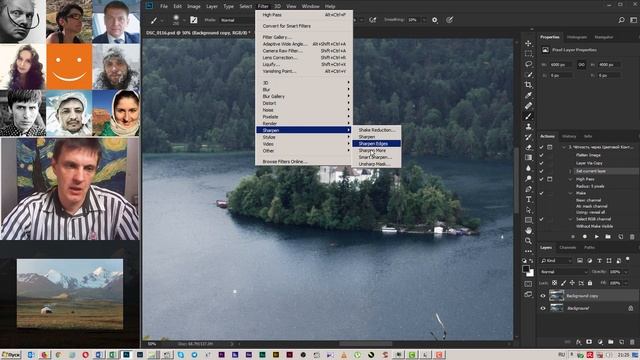Select the Lasso tool
The width and height of the screenshot is (640, 360).
529,64
